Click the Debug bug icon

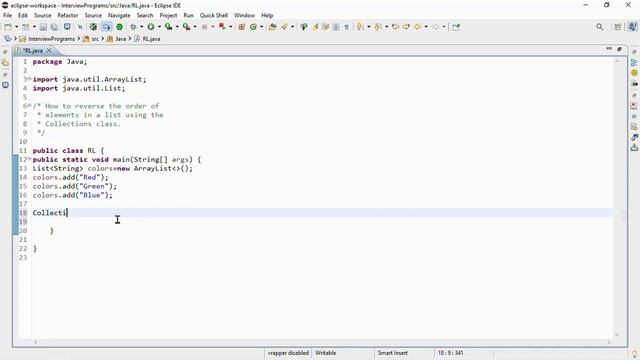pyautogui.click(x=133, y=27)
